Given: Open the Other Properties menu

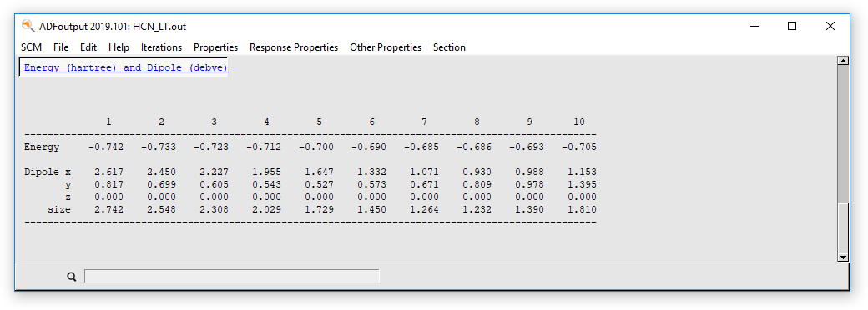Looking at the screenshot, I should click(386, 47).
